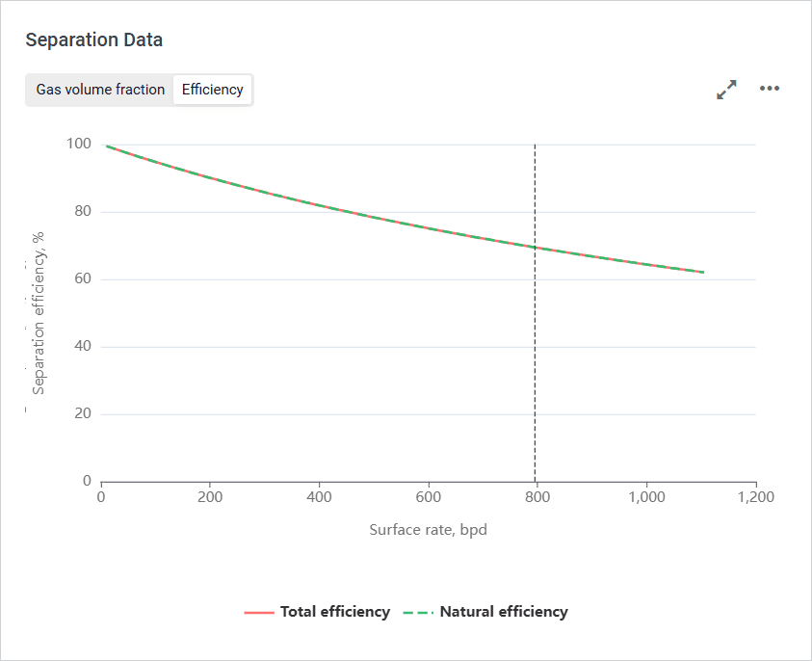Click the Separation Data panel title
Screen dimensions: 812x661
(x=93, y=40)
